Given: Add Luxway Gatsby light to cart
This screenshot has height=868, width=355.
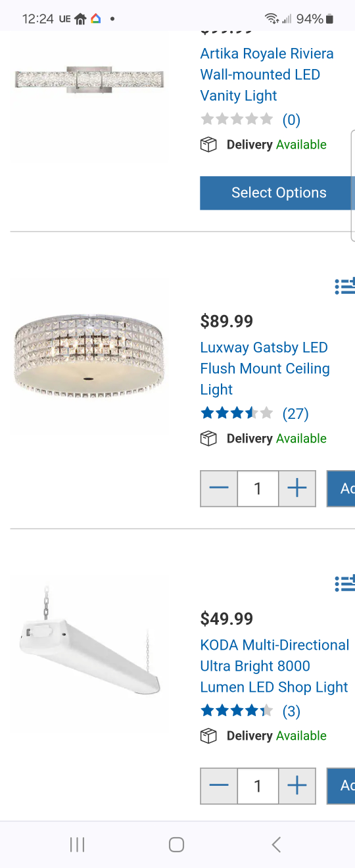Looking at the screenshot, I should tap(341, 488).
